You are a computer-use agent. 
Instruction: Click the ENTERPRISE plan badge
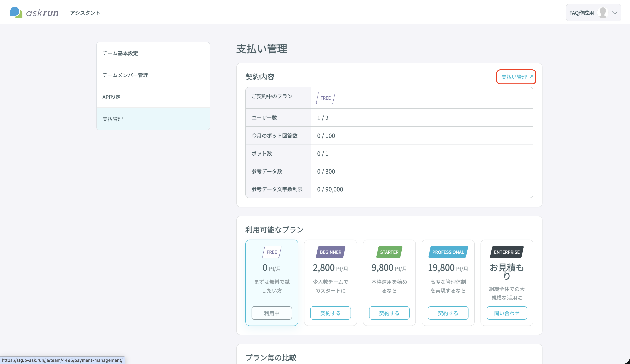[507, 252]
